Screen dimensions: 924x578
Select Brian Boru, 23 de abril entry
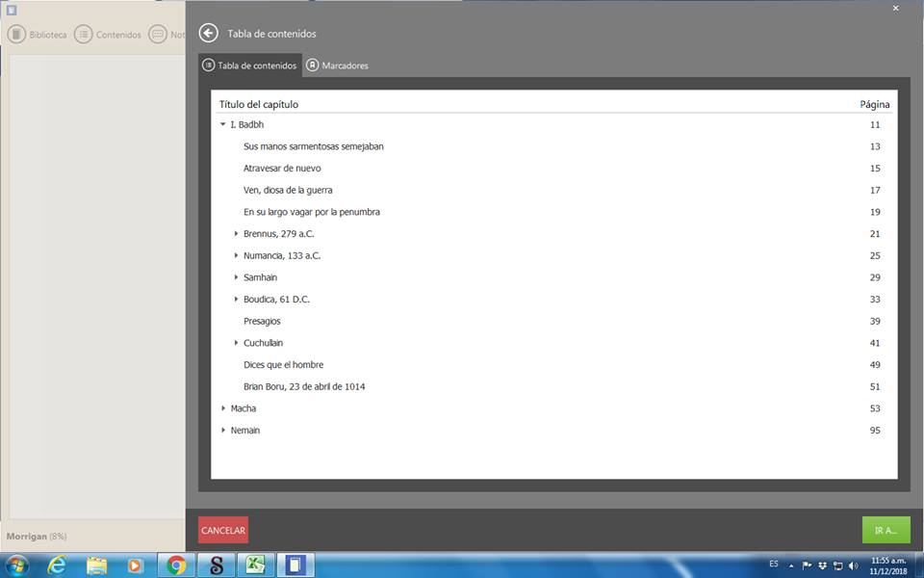[304, 386]
